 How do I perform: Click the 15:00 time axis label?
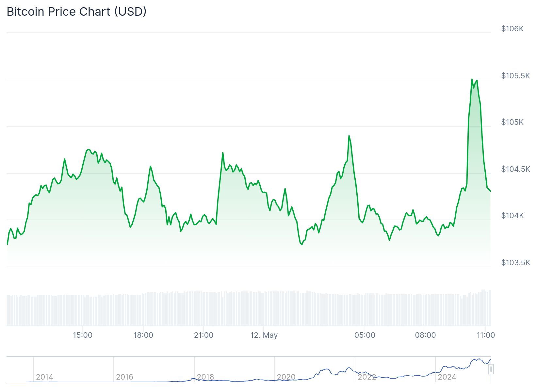pos(83,335)
